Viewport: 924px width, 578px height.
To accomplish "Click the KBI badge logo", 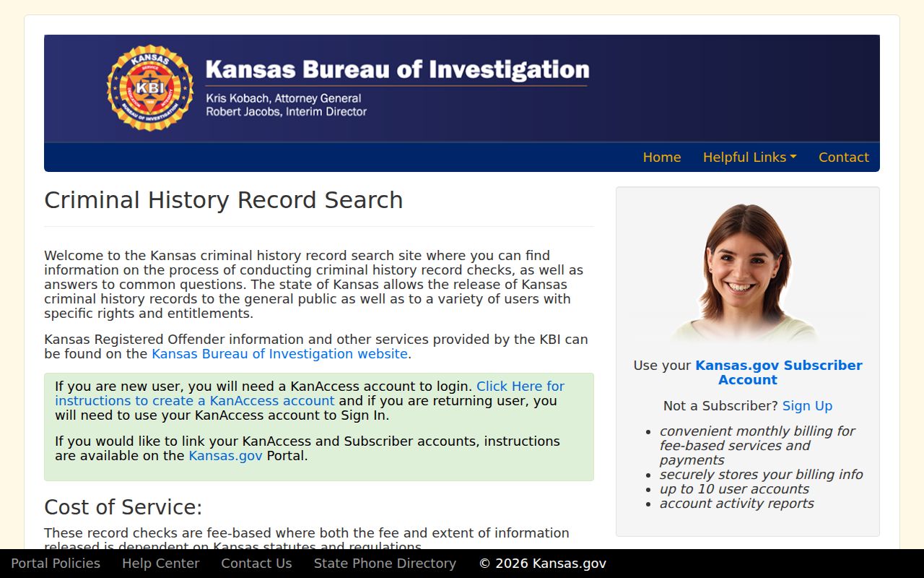I will (x=150, y=88).
